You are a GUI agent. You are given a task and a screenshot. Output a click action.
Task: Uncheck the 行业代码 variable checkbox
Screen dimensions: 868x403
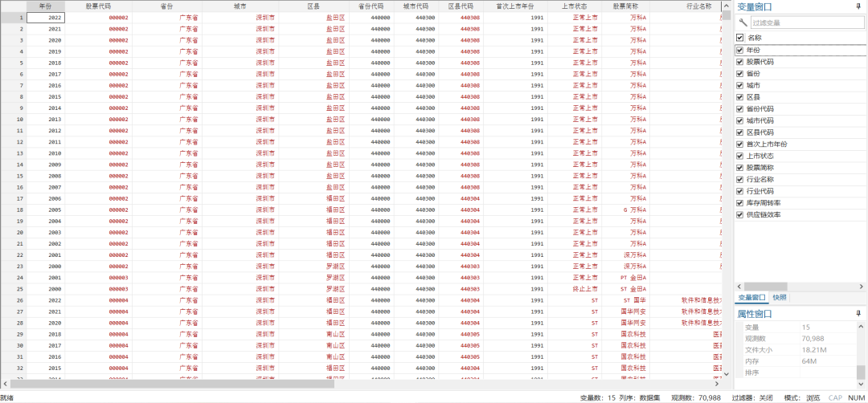739,191
